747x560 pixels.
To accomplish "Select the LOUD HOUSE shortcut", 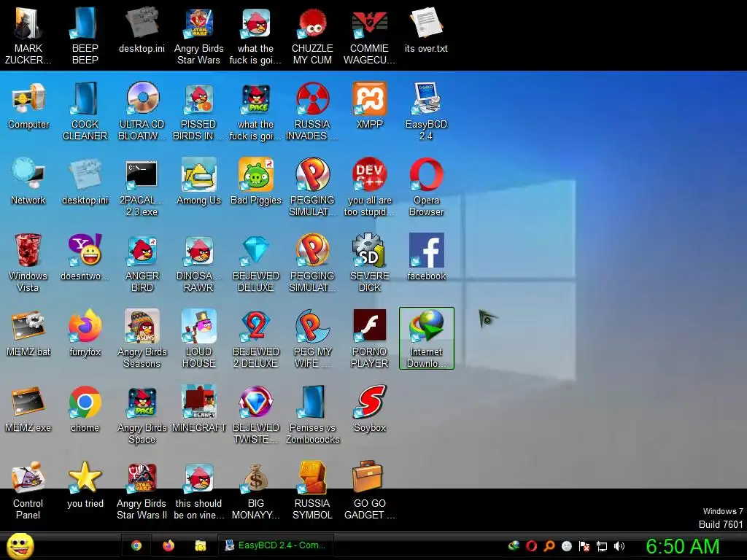I will (x=198, y=338).
